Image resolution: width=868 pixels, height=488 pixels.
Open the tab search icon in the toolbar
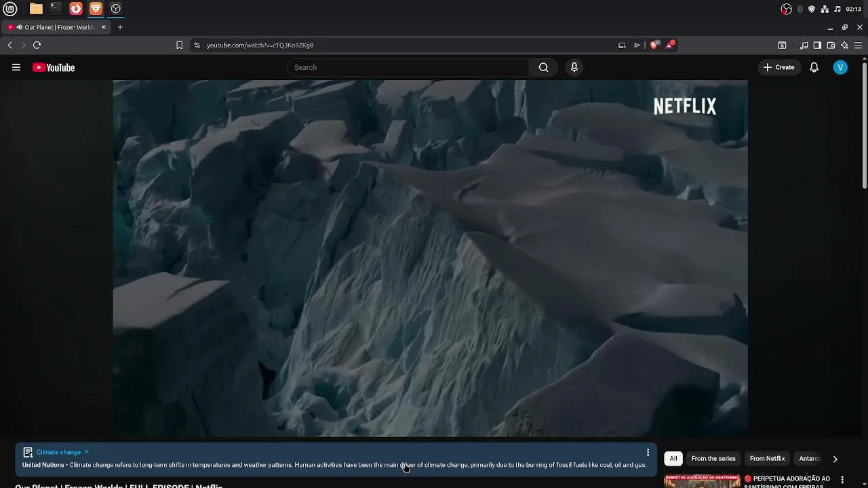pyautogui.click(x=782, y=45)
